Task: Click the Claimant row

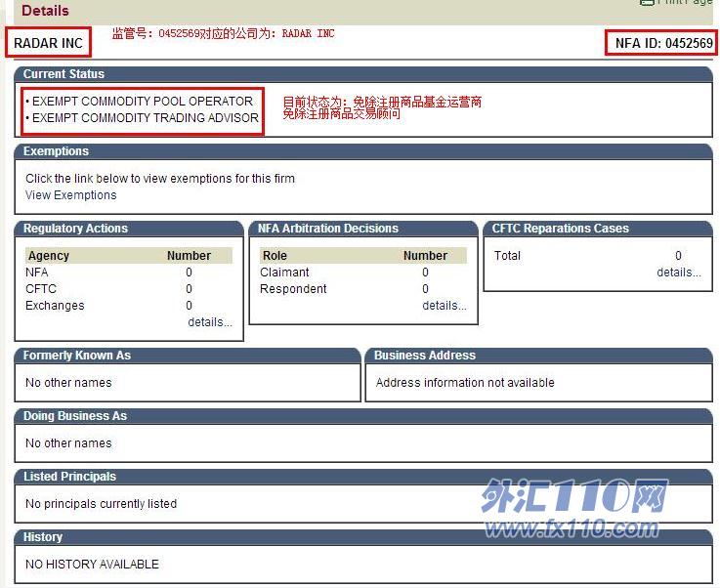Action: coord(363,273)
